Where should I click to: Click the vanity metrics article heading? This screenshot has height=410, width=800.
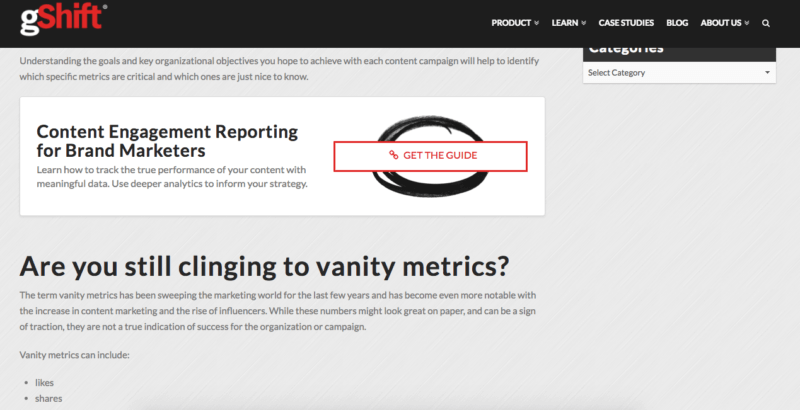[x=264, y=267]
